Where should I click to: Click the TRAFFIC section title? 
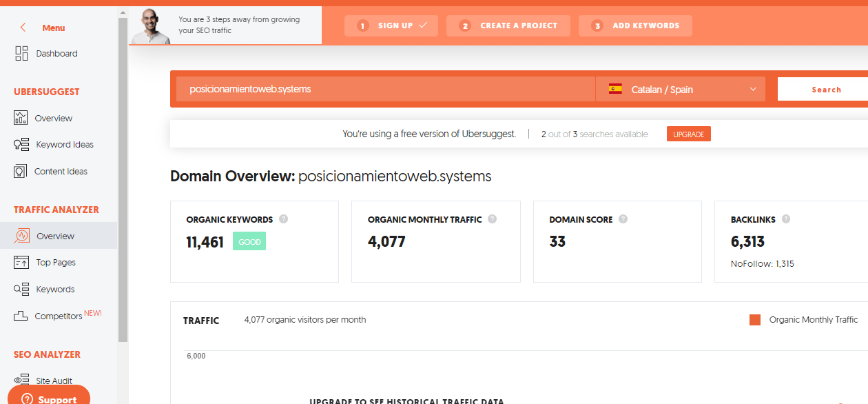click(x=201, y=321)
